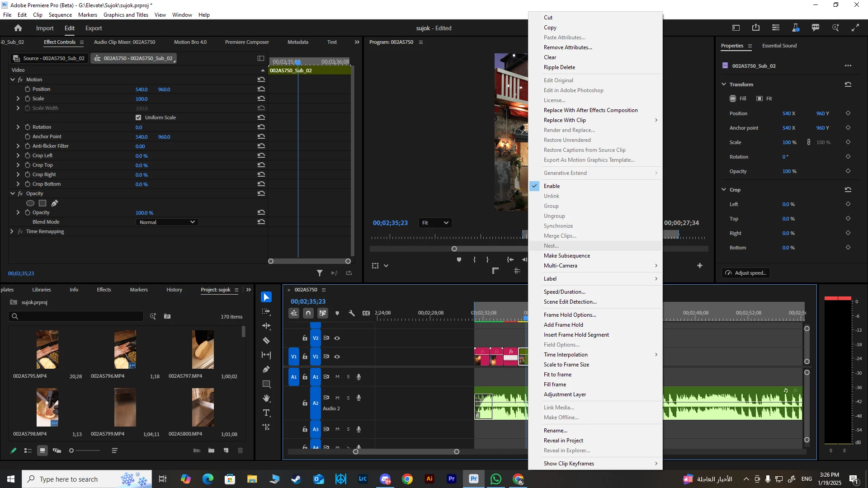Adjust the project thumbnail size slider
Screen dimensions: 868x488
(72, 450)
